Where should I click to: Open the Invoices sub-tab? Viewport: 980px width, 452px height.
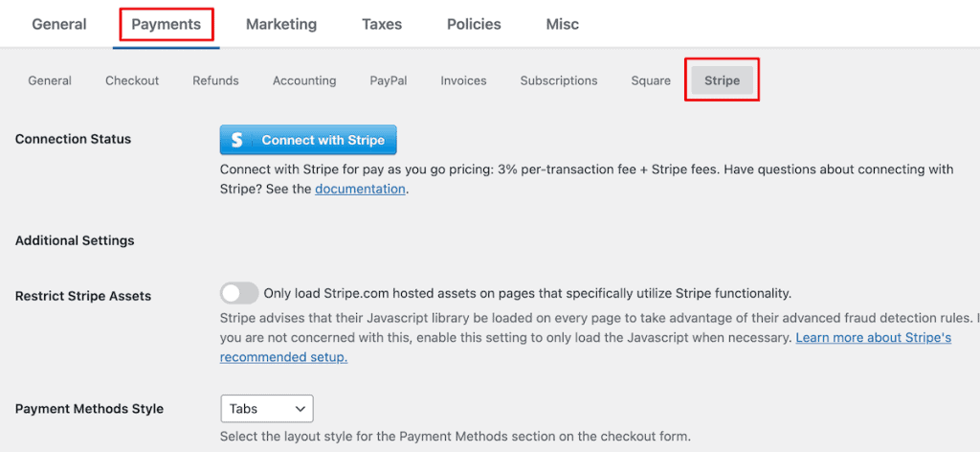coord(463,80)
